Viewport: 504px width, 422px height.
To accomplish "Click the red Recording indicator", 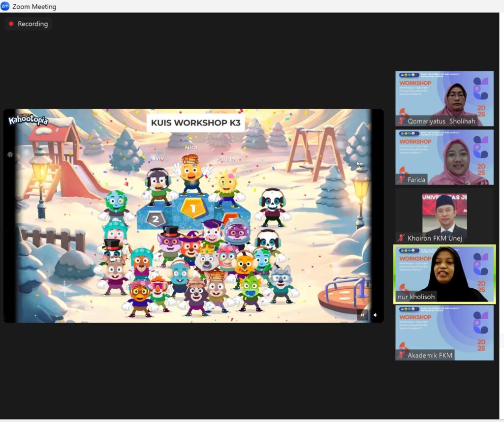I will pyautogui.click(x=29, y=24).
